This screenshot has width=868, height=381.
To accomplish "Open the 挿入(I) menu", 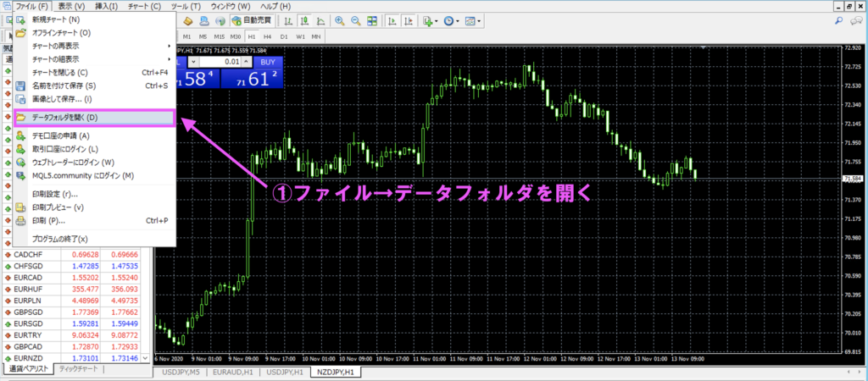I will pyautogui.click(x=106, y=6).
